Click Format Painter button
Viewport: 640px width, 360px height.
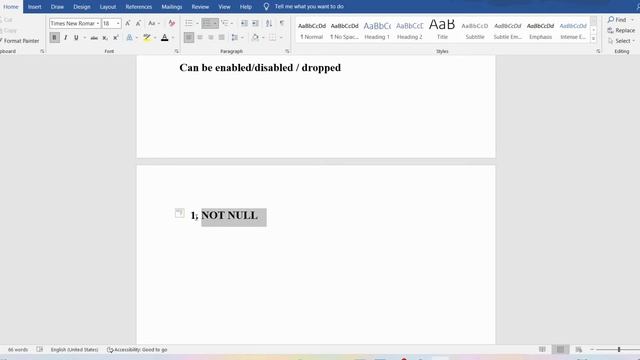[20, 41]
